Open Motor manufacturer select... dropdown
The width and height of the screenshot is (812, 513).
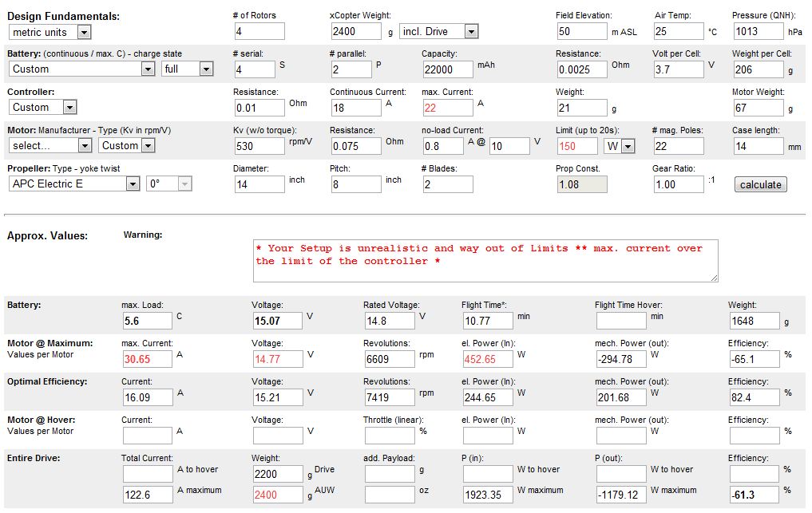click(x=50, y=146)
